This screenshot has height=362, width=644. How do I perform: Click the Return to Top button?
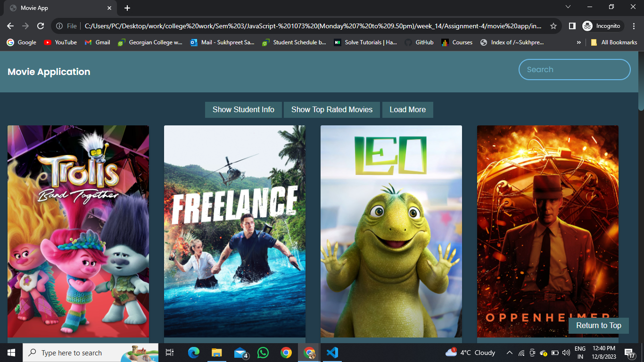599,325
